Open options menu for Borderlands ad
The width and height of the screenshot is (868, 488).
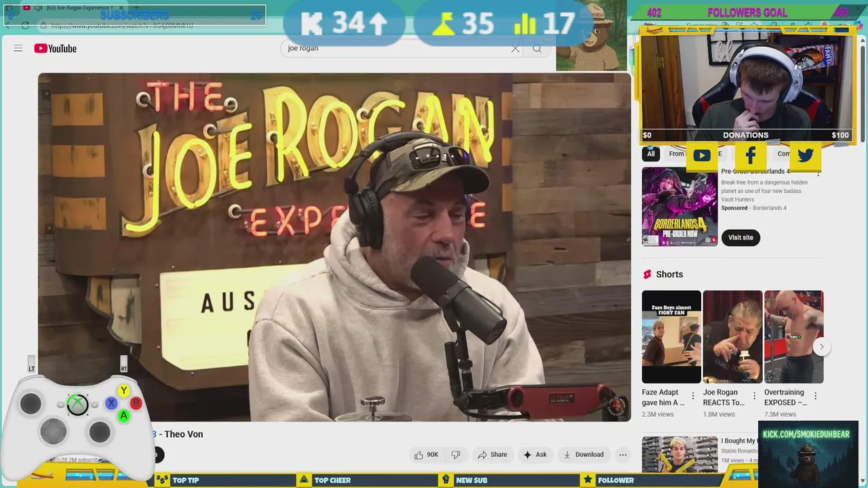(x=818, y=174)
